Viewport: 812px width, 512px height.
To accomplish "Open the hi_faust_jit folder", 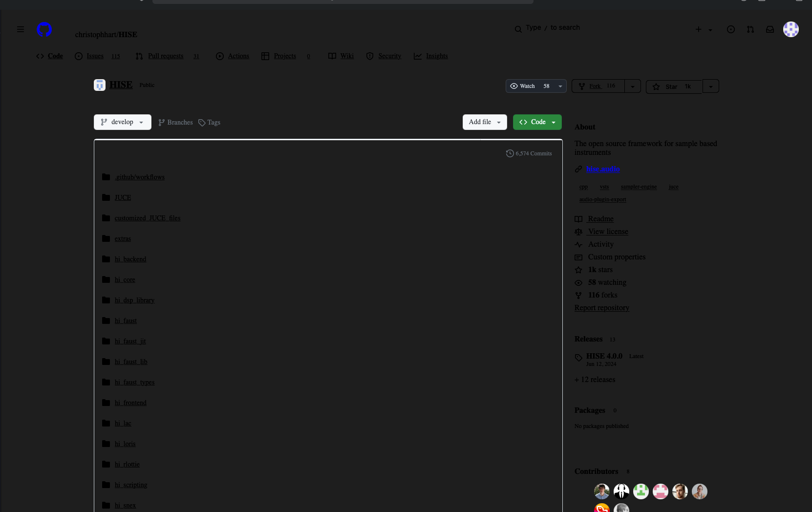I will click(x=130, y=341).
